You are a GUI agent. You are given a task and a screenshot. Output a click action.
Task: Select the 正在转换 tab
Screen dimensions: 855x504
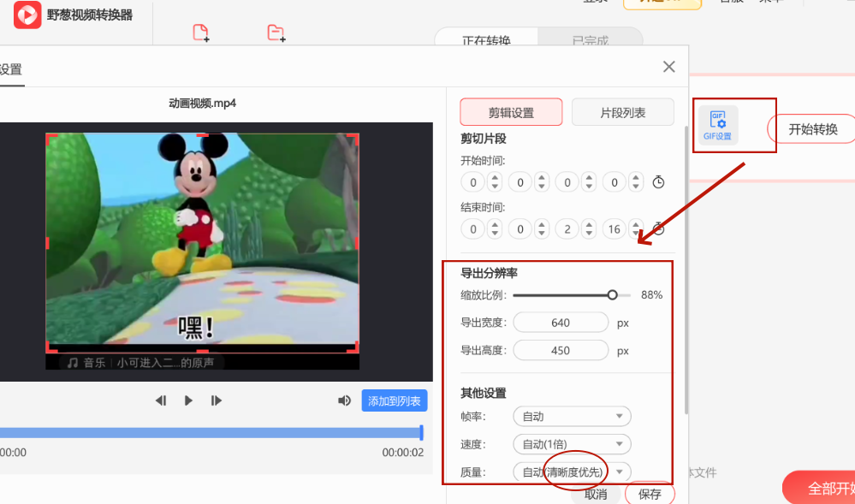485,39
